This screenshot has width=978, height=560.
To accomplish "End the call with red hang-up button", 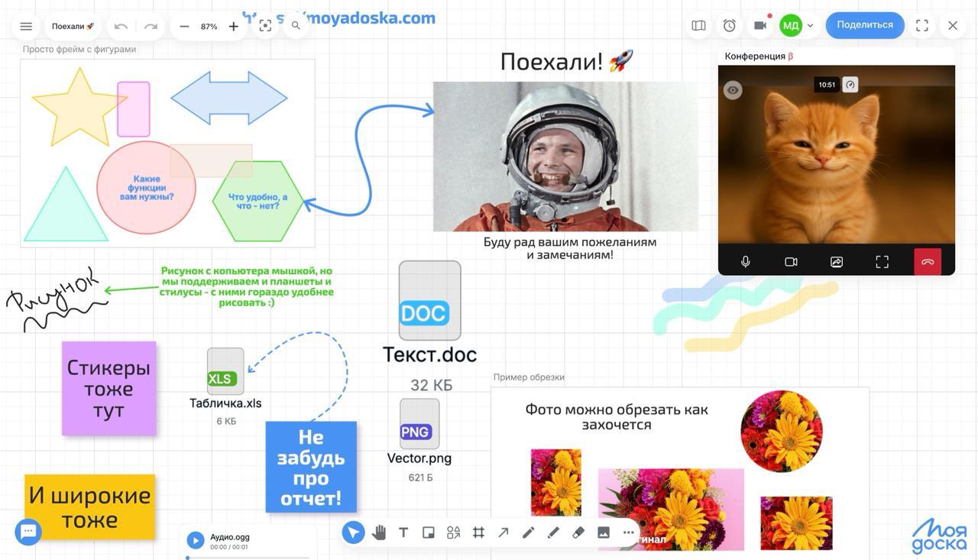I will [x=928, y=262].
